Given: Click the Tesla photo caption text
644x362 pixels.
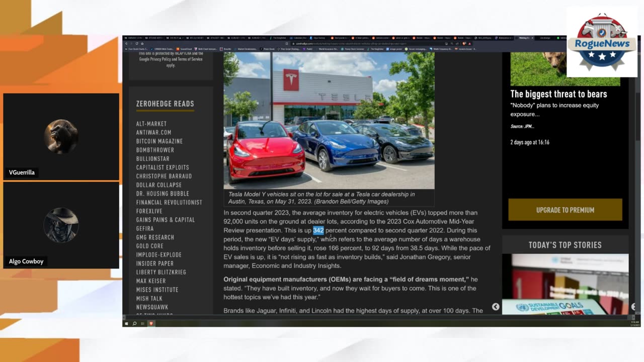Looking at the screenshot, I should pos(322,198).
